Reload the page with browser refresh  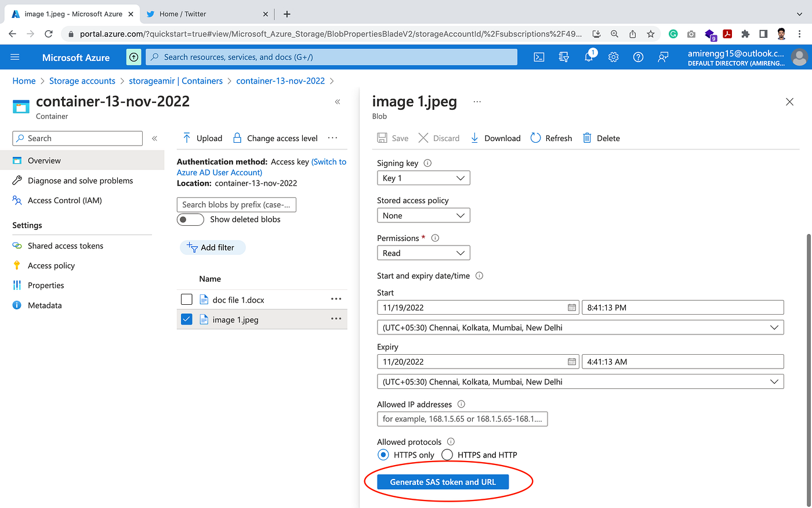click(x=49, y=34)
